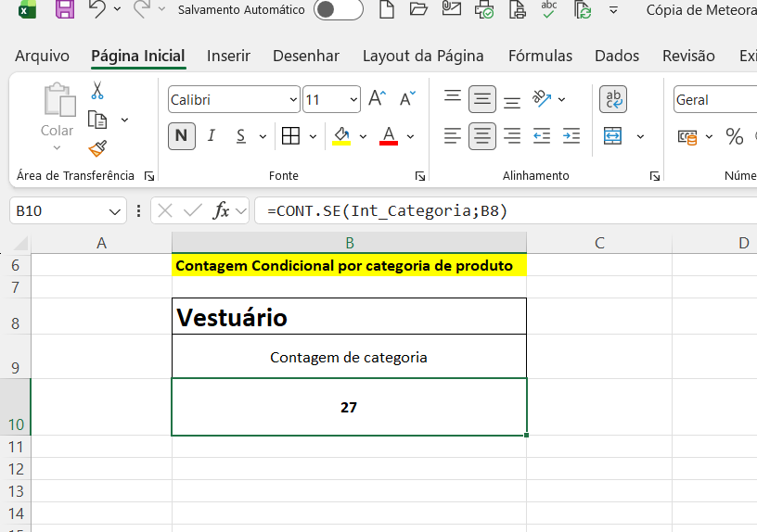Apply yellow fill color to cell
Viewport: 757px width, 532px height.
(x=341, y=136)
